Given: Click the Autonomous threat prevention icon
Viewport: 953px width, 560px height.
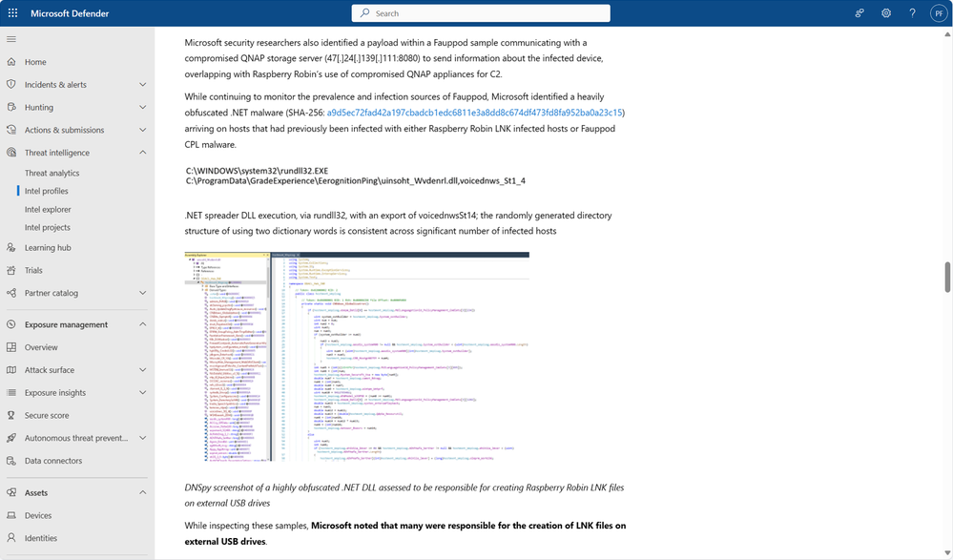Looking at the screenshot, I should click(11, 438).
